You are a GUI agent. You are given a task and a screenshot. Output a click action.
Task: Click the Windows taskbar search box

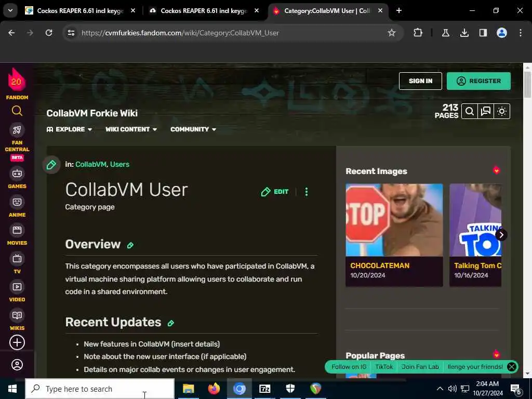[100, 389]
